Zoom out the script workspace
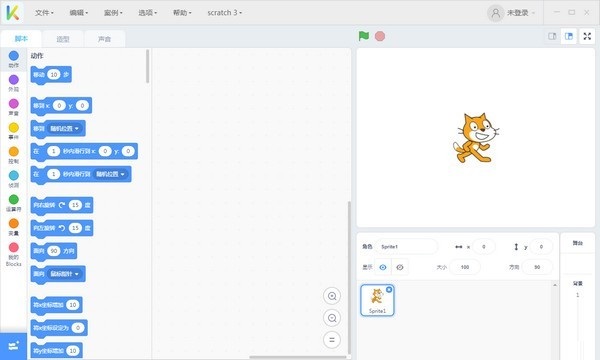This screenshot has width=600, height=360. [x=332, y=318]
